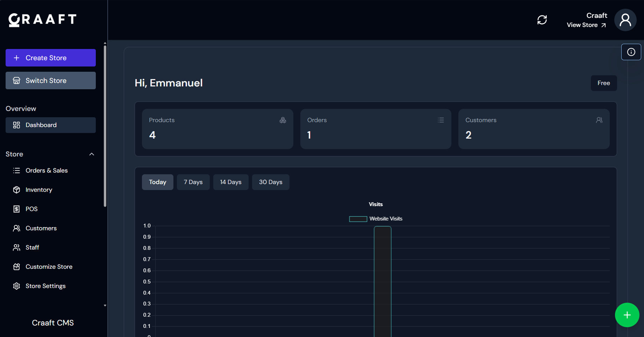Screen dimensions: 644x337
Task: Click the Orders & Sales list icon
Action: (16, 170)
